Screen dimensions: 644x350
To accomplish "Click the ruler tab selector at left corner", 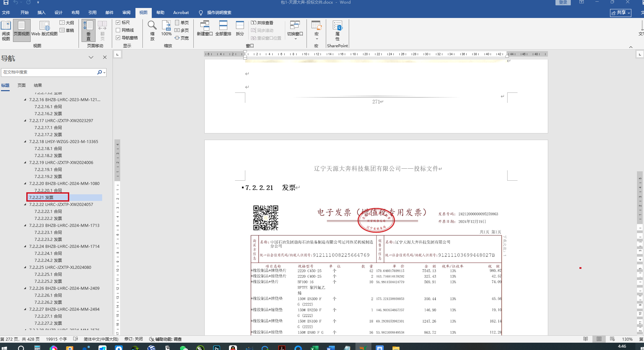I will point(117,54).
